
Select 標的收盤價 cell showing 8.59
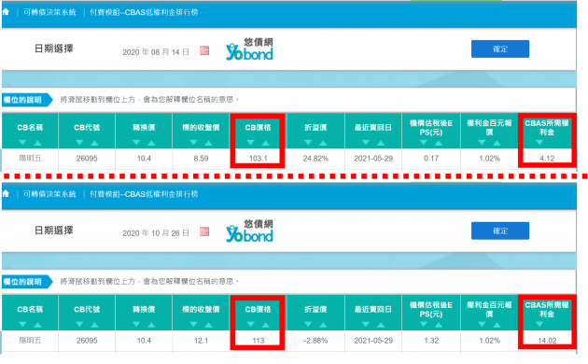201,158
